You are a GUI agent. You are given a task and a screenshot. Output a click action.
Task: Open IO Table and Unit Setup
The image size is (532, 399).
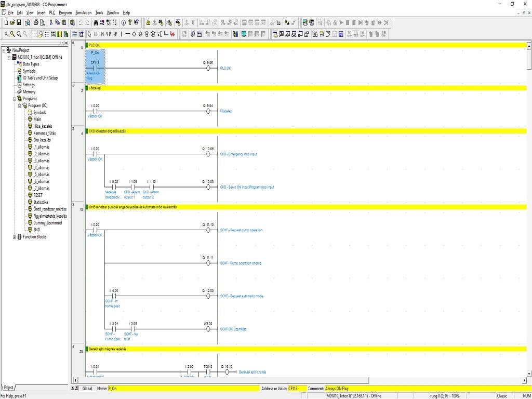point(41,78)
